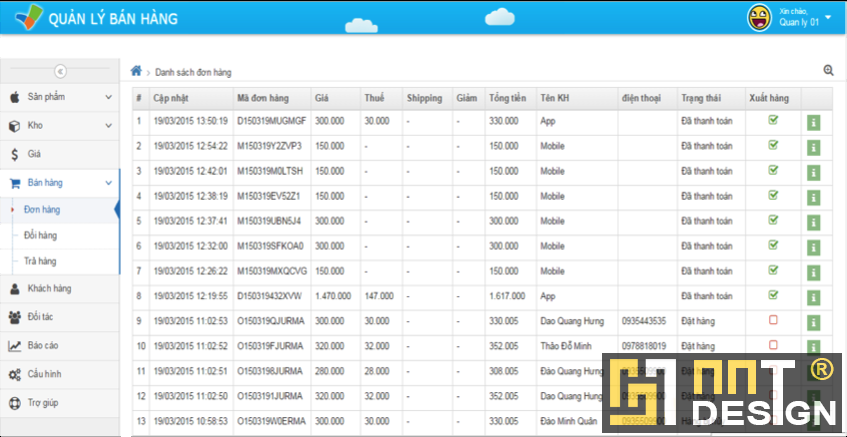Toggle Xuất hàng checkbox for D150319MUGMGF
This screenshot has height=437, width=847.
(773, 120)
